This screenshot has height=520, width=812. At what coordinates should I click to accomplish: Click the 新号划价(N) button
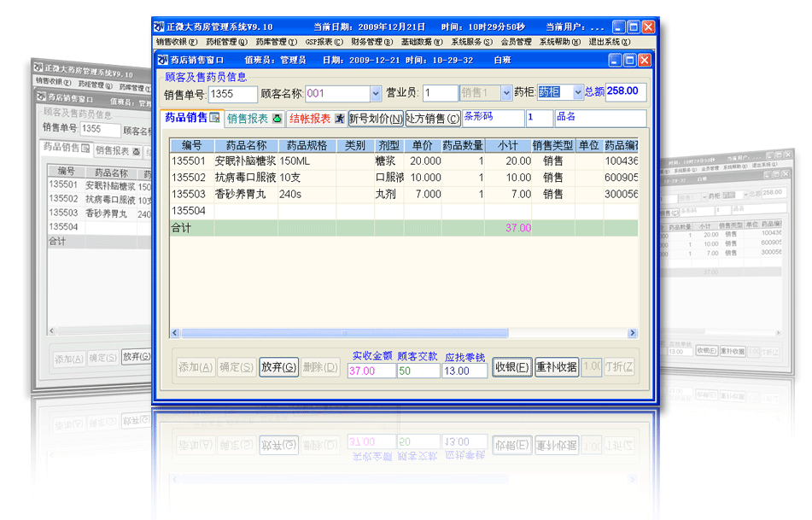coord(376,119)
